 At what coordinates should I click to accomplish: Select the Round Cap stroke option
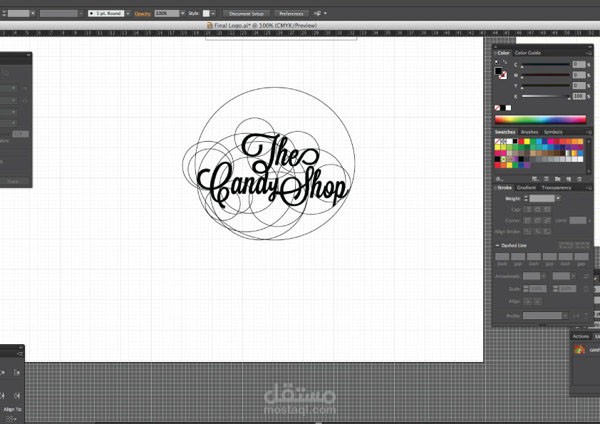[x=538, y=209]
